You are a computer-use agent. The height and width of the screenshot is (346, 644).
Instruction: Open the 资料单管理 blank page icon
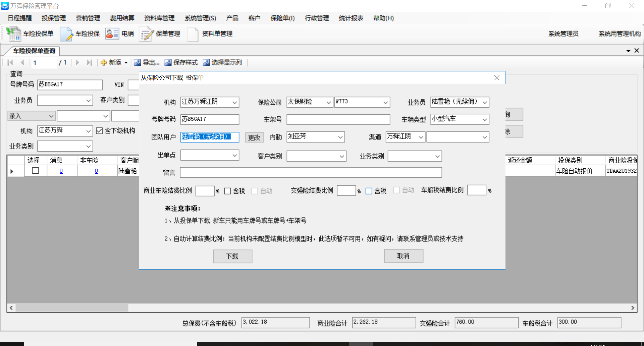tap(193, 34)
